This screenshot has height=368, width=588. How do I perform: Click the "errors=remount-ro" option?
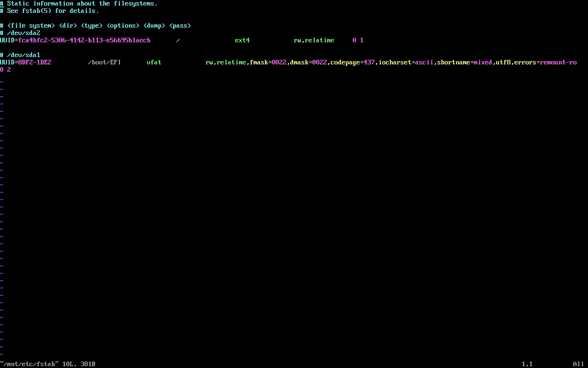click(x=546, y=63)
